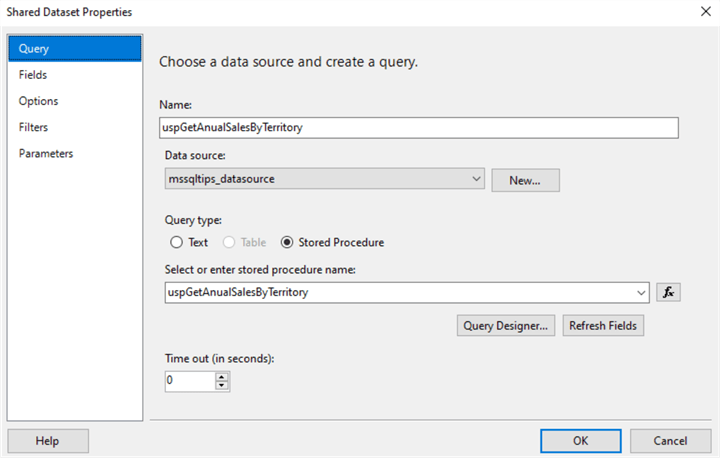
Task: Launch the Query Designer
Action: pyautogui.click(x=506, y=325)
